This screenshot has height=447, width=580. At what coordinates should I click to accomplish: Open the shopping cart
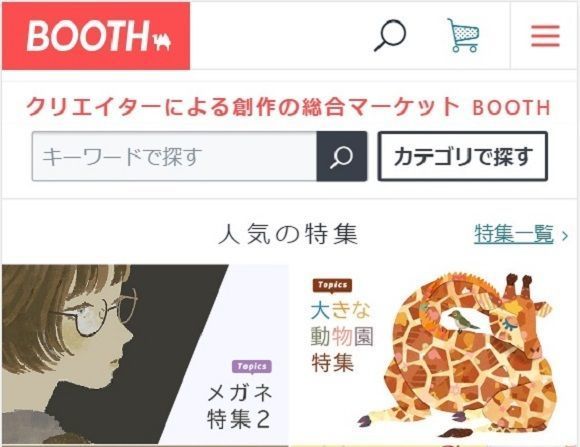[463, 36]
